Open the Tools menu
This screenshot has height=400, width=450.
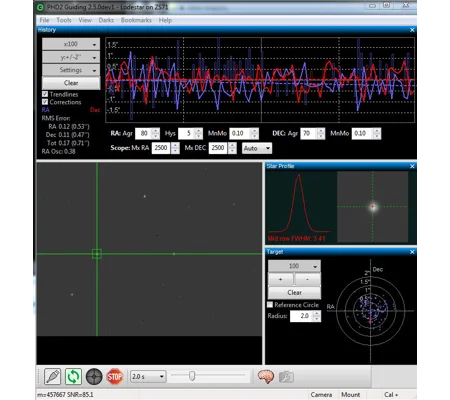[x=64, y=20]
